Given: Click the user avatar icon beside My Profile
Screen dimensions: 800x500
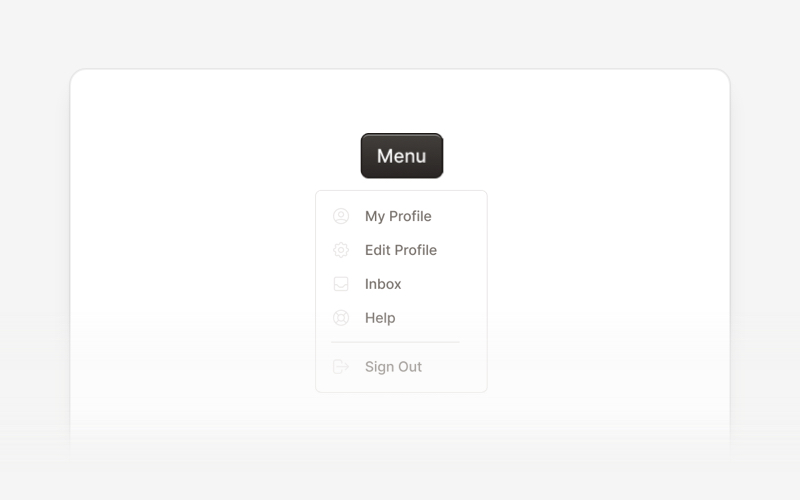Looking at the screenshot, I should coord(341,216).
